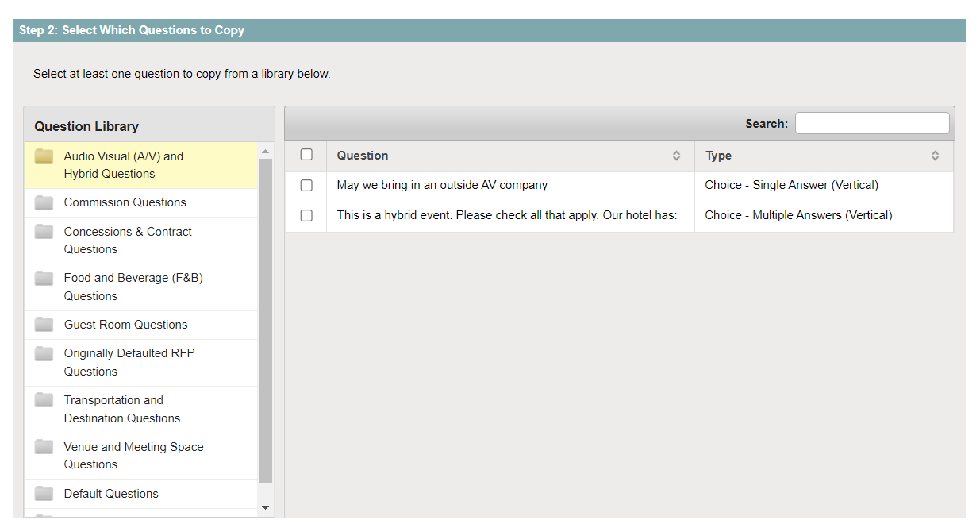
Task: Click the scrollbar down arrow
Action: (x=266, y=507)
